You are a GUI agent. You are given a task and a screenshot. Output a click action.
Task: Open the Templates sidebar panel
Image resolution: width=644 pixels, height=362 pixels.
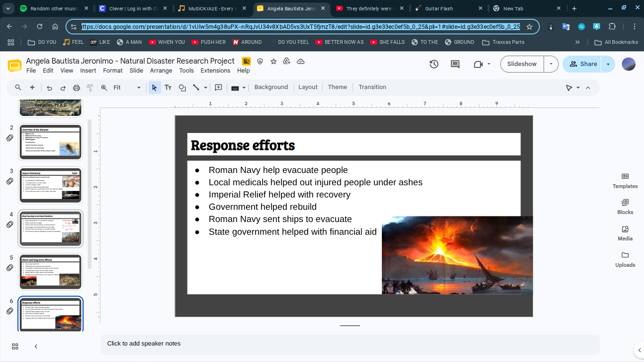point(625,181)
